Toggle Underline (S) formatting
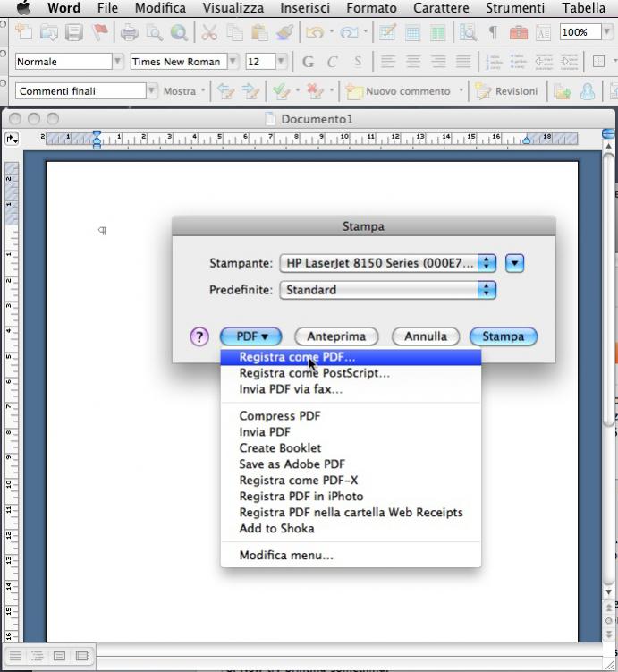Viewport: 618px width, 672px height. pyautogui.click(x=358, y=62)
